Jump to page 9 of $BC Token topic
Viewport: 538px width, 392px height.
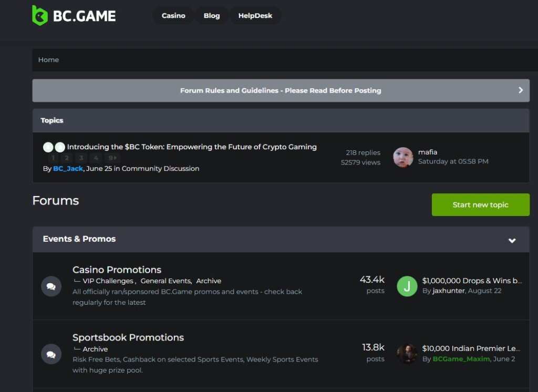[112, 158]
